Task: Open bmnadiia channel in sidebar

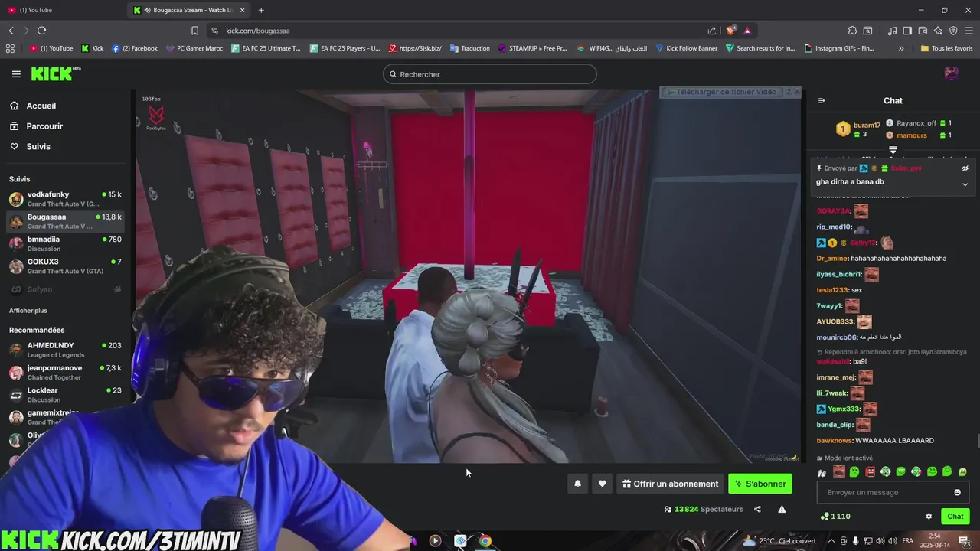Action: (x=65, y=243)
